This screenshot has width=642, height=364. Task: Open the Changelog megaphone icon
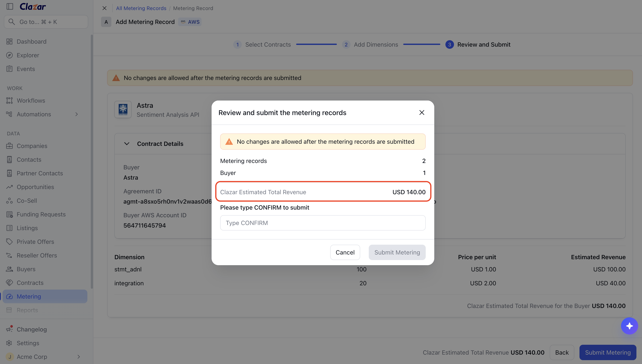[9, 329]
